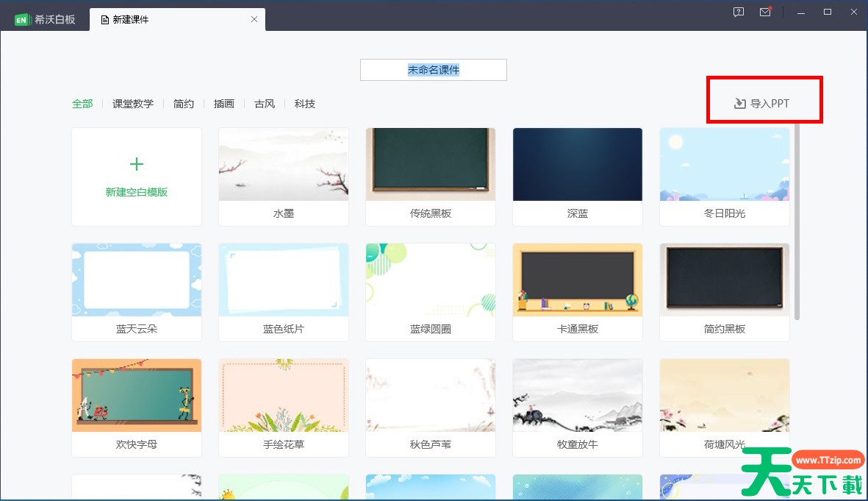Image resolution: width=868 pixels, height=501 pixels.
Task: Choose the 欢快字母 template thumbnail
Action: tap(137, 395)
